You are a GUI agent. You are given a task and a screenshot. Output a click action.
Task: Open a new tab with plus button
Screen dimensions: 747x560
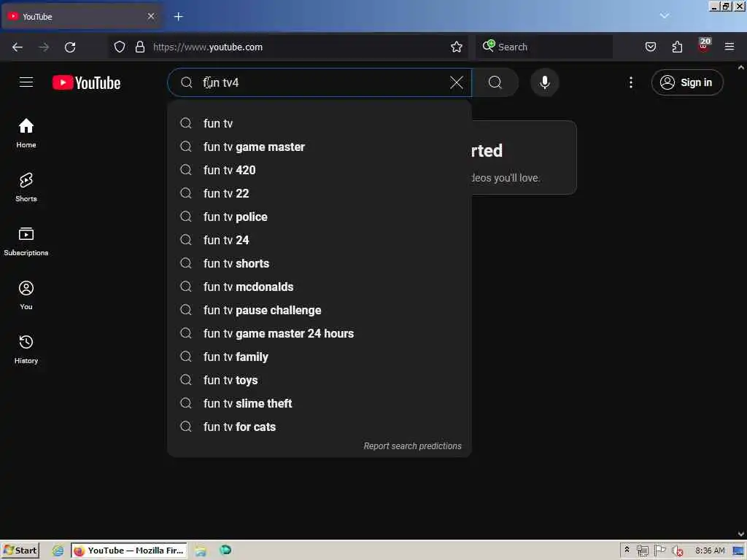tap(179, 17)
